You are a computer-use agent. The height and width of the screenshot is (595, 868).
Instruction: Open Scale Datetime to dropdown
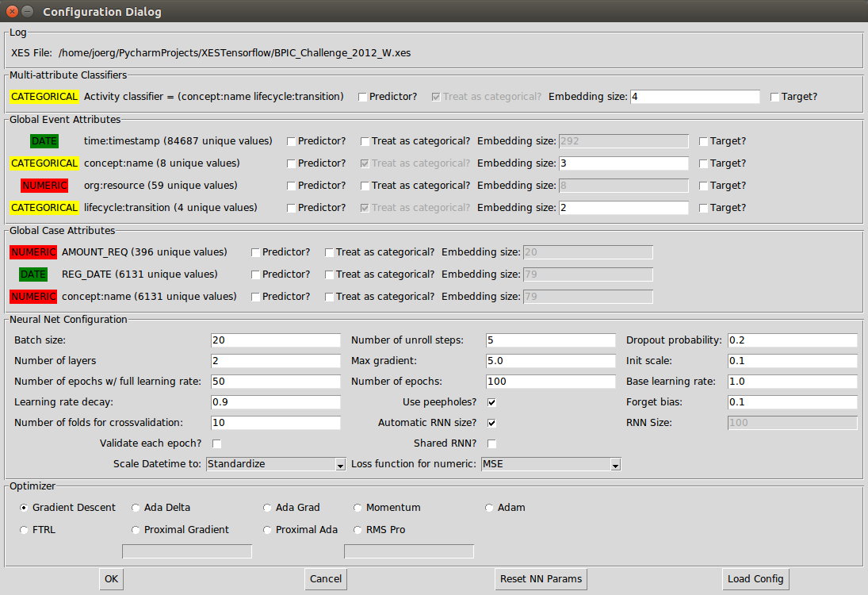276,464
